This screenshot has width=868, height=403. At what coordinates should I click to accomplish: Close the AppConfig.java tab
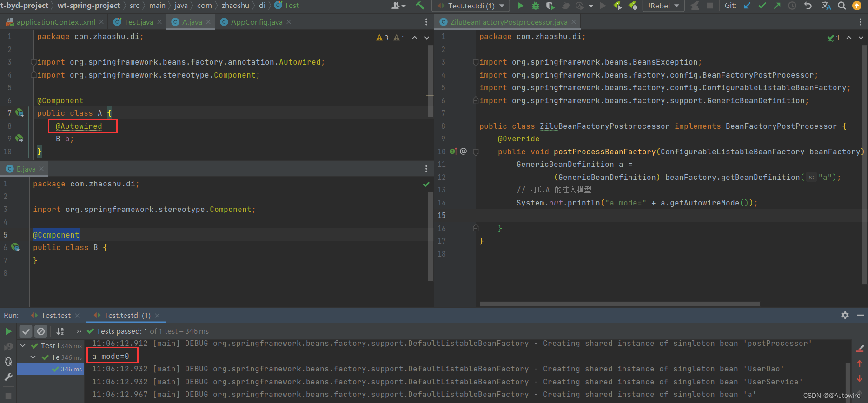tap(289, 22)
